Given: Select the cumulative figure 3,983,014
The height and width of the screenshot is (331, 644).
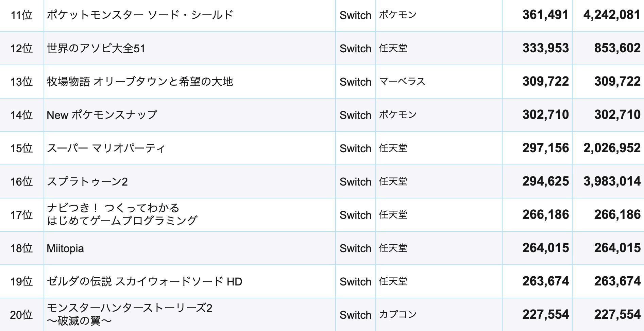Looking at the screenshot, I should (612, 181).
